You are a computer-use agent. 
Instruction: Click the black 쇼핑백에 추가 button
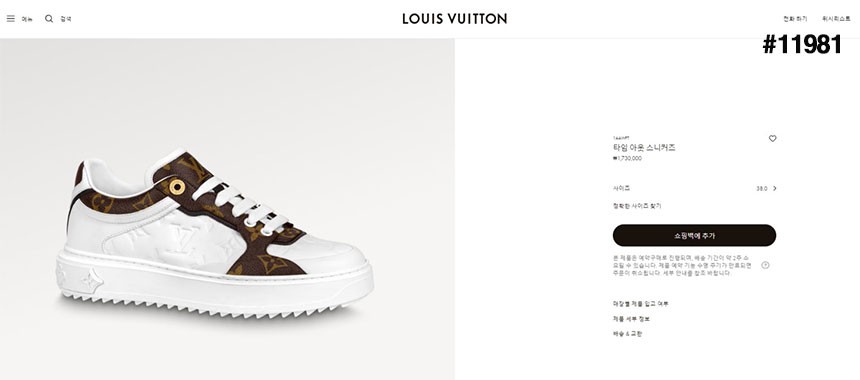[x=694, y=235]
